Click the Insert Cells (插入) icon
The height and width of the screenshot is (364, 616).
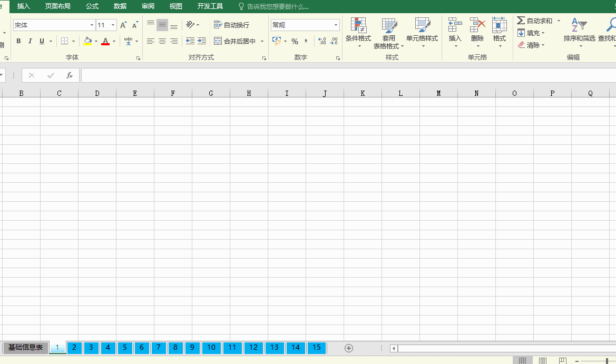coord(455,25)
